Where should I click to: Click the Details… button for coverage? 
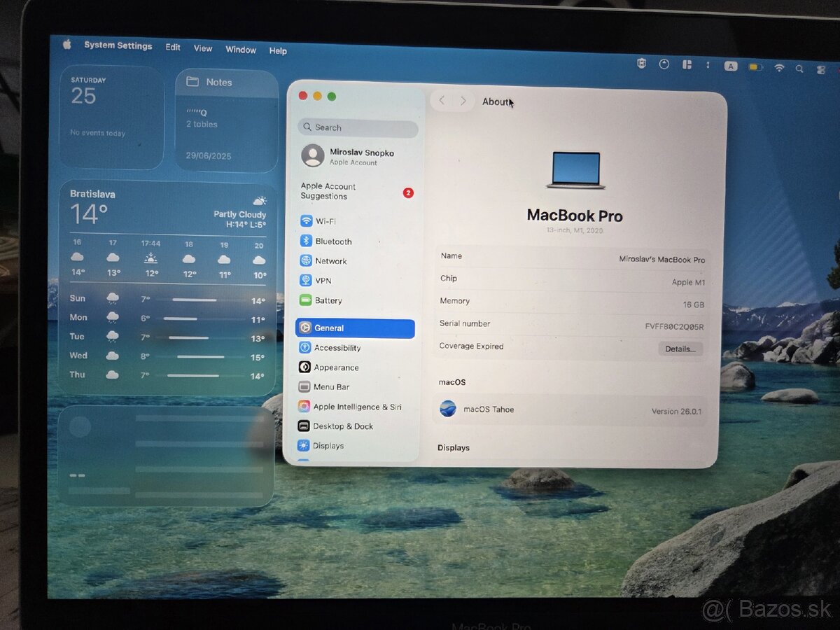click(680, 349)
